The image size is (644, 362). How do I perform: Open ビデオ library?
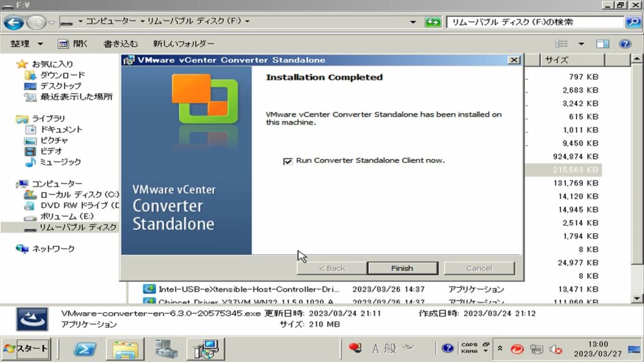pyautogui.click(x=51, y=151)
